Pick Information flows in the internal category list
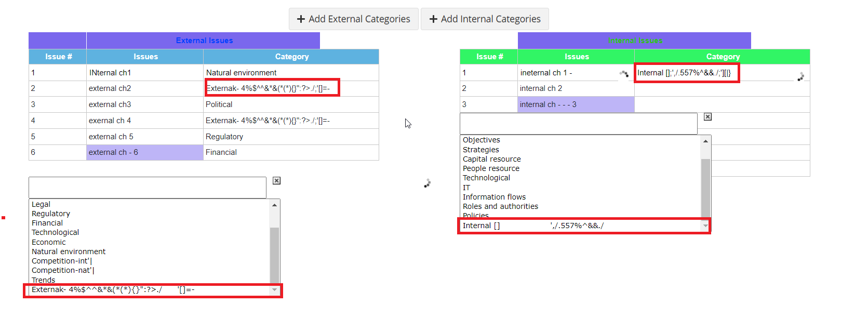Viewport: 868px width, 317px height. click(x=495, y=197)
